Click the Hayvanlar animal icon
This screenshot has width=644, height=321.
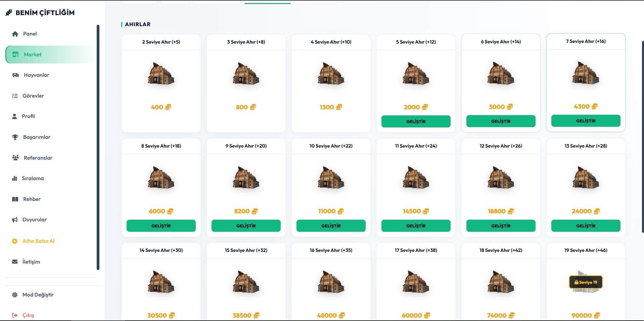[x=15, y=75]
